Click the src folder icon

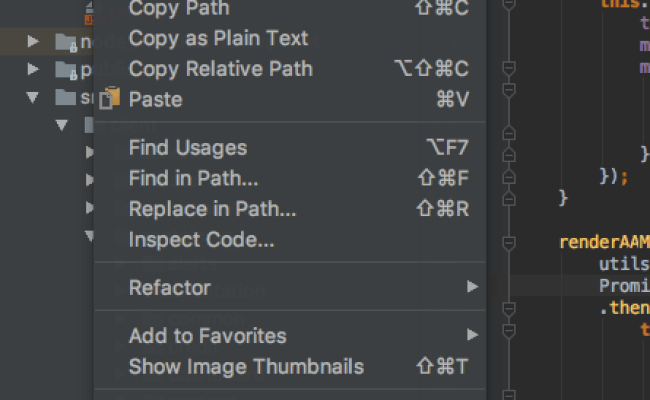click(65, 97)
